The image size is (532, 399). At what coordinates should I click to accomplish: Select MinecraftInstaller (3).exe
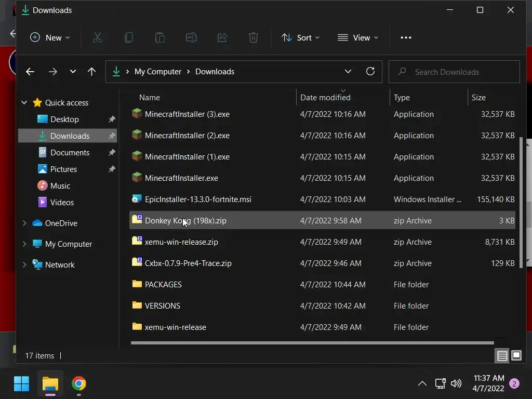point(322,114)
